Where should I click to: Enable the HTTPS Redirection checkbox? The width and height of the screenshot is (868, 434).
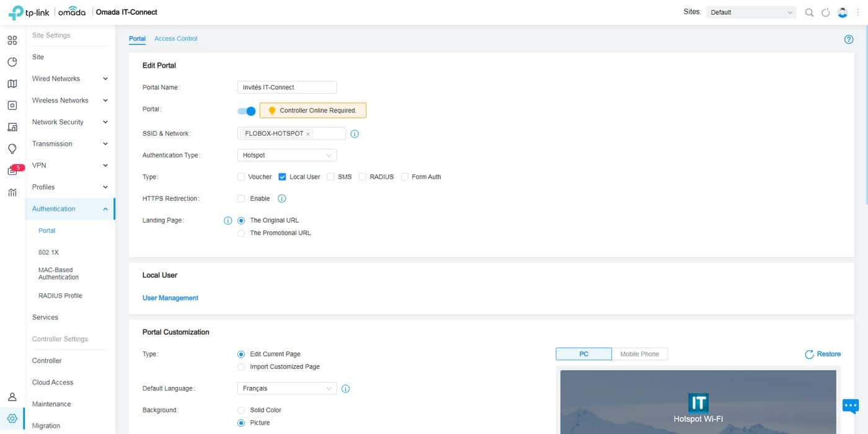pyautogui.click(x=241, y=198)
